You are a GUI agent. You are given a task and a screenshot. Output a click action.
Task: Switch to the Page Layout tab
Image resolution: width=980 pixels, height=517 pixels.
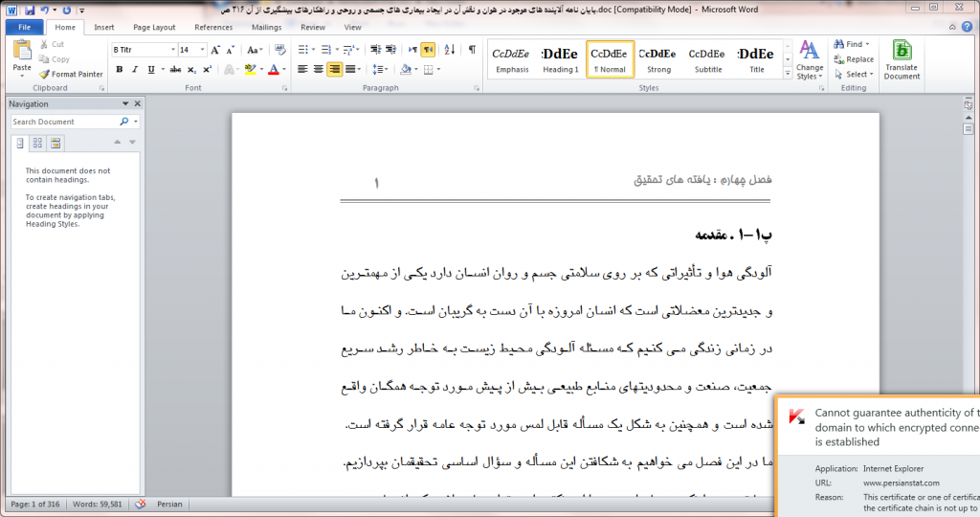pos(154,28)
